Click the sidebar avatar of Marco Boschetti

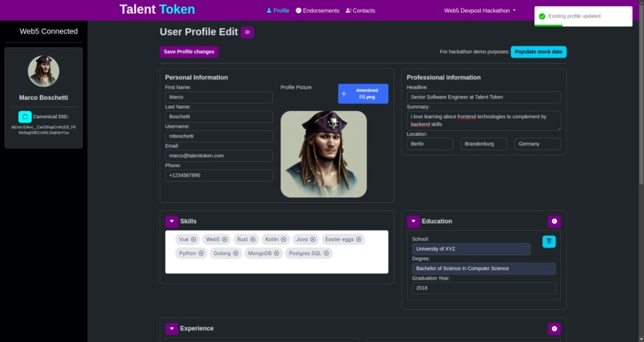click(43, 71)
